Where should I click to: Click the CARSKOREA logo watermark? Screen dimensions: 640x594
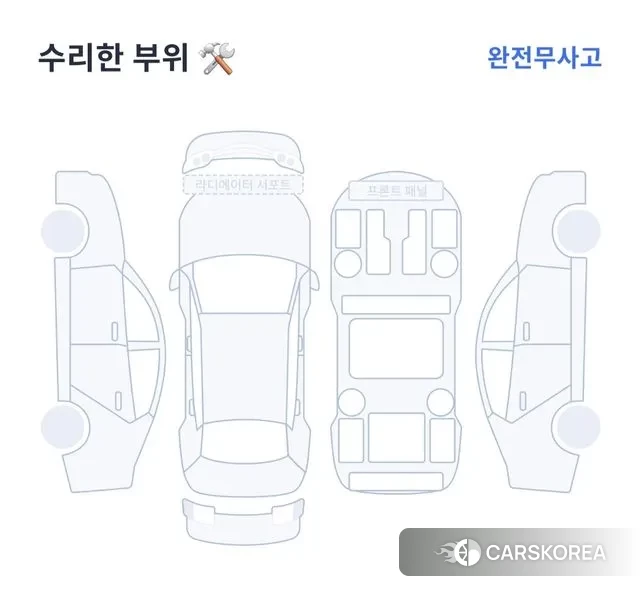coord(520,552)
